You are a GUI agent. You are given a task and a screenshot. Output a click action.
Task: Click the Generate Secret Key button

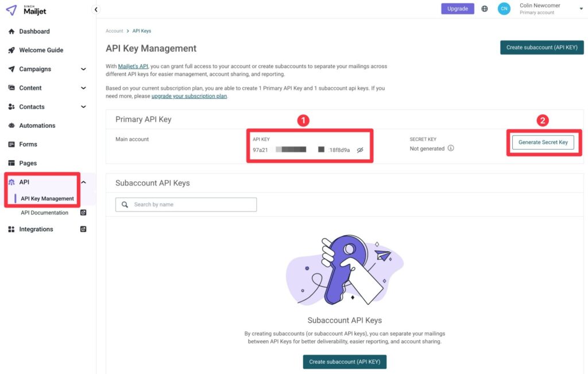(543, 142)
